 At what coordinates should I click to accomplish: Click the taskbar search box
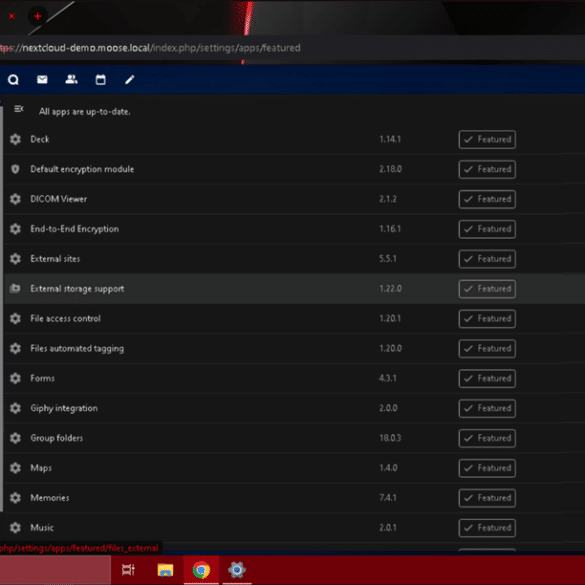[55, 570]
